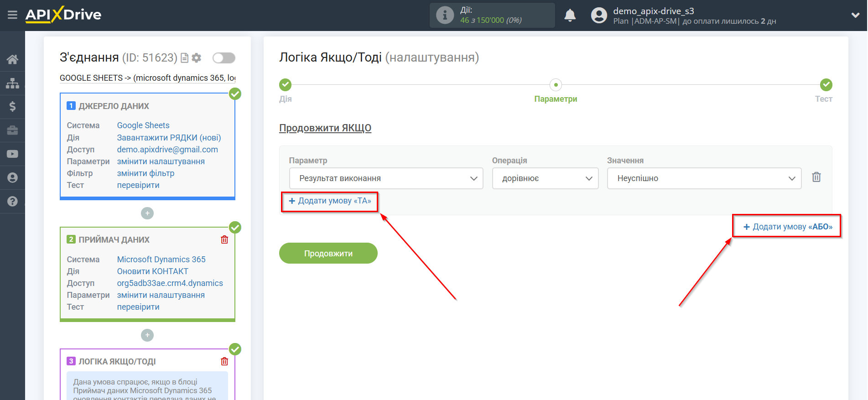Viewport: 868px width, 400px height.
Task: Click Додати умову «ТА»
Action: tap(330, 201)
